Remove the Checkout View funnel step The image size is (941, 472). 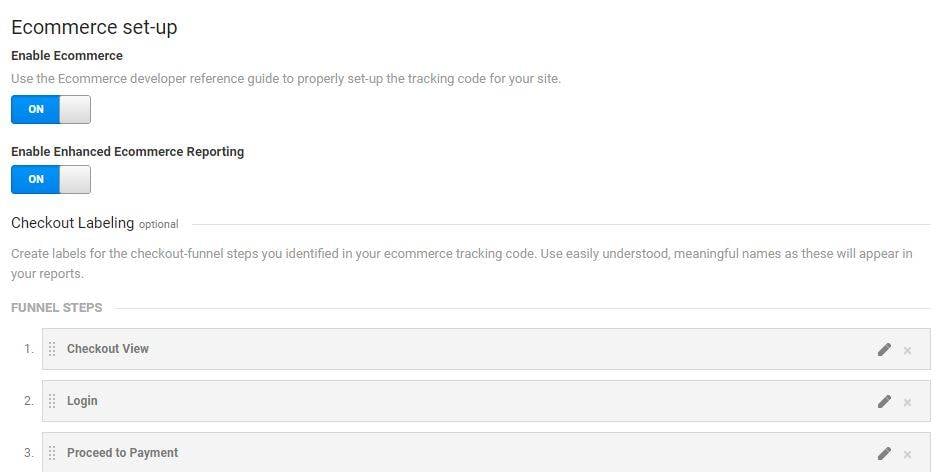[907, 350]
